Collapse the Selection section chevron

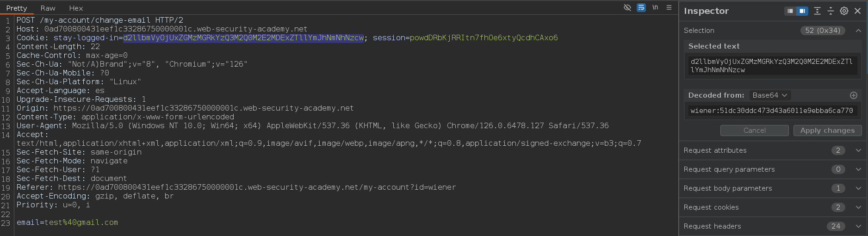[x=858, y=31]
